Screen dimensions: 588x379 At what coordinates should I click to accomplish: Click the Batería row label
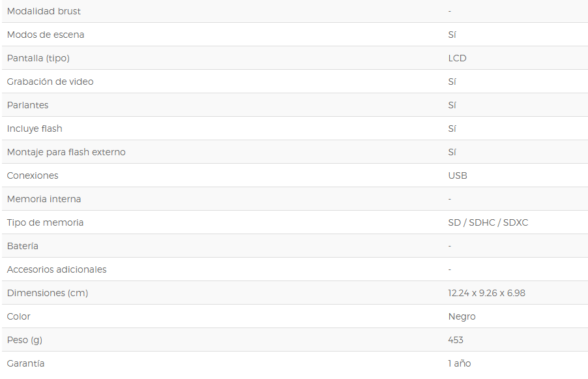click(23, 246)
